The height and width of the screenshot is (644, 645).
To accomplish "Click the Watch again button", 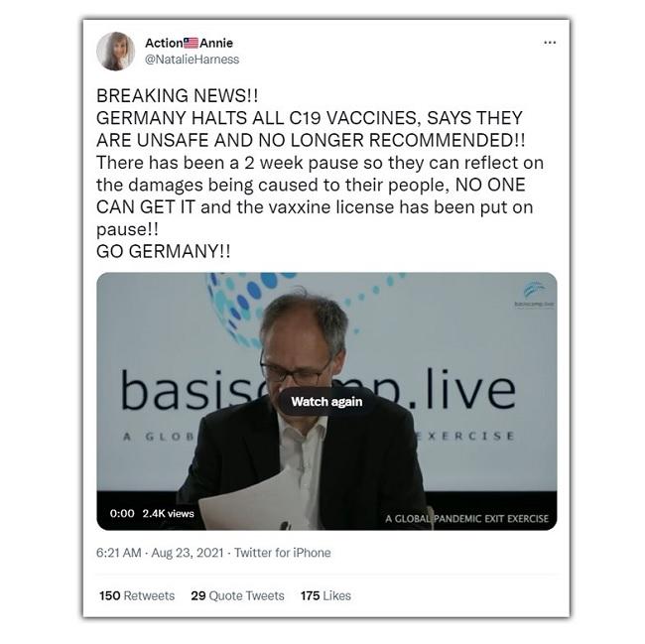I will 326,401.
